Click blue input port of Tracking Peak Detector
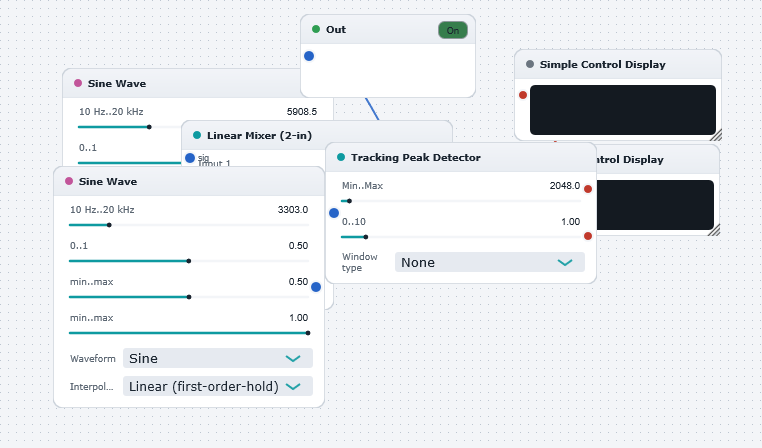 click(334, 213)
